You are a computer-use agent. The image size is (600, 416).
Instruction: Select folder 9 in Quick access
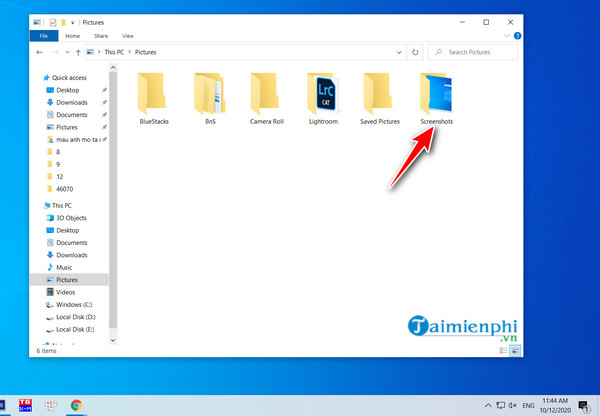58,164
